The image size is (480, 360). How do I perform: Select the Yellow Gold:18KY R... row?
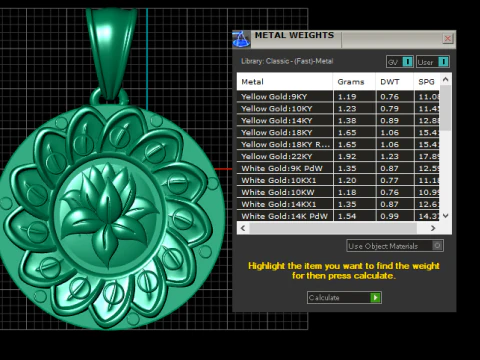[338, 145]
